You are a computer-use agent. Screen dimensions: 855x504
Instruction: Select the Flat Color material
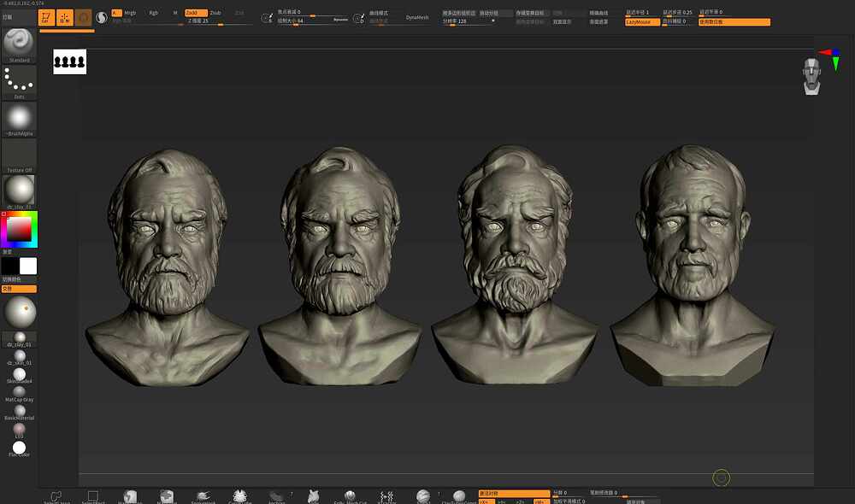(x=19, y=449)
